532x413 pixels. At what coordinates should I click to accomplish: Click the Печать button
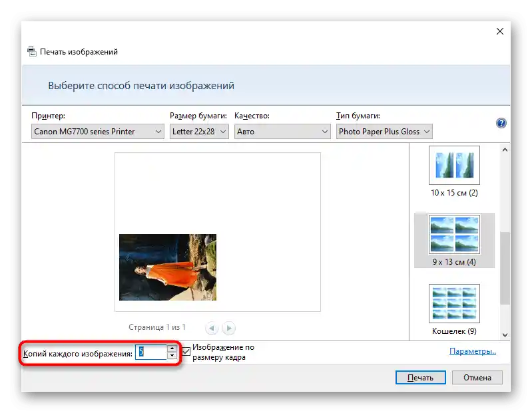(420, 378)
